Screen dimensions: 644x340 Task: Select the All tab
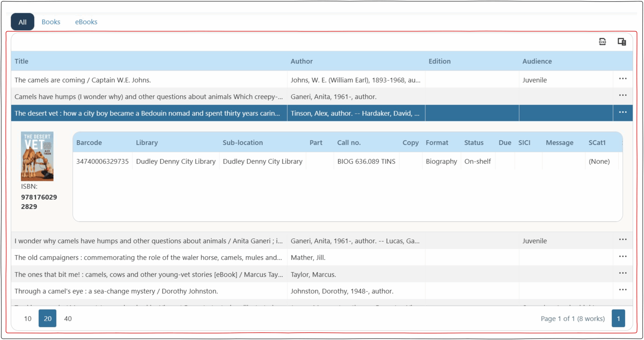22,22
